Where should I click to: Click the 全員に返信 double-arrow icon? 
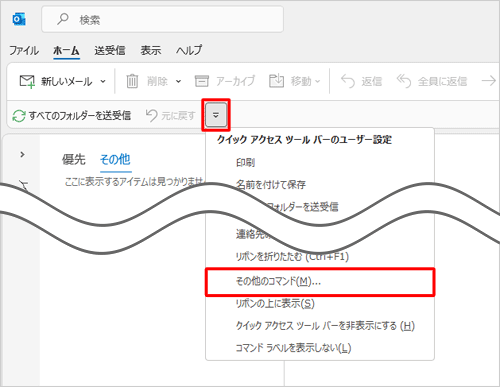pyautogui.click(x=404, y=81)
